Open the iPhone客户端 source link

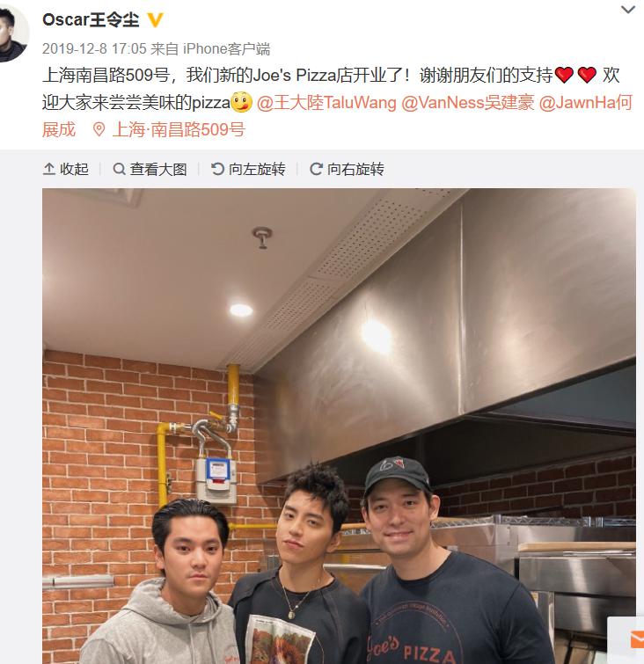pyautogui.click(x=227, y=48)
